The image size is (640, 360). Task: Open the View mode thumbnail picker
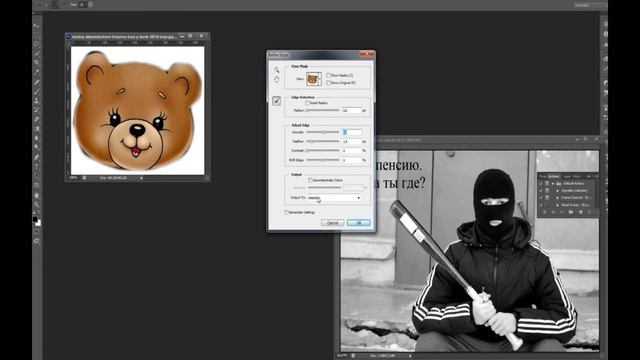coord(313,79)
